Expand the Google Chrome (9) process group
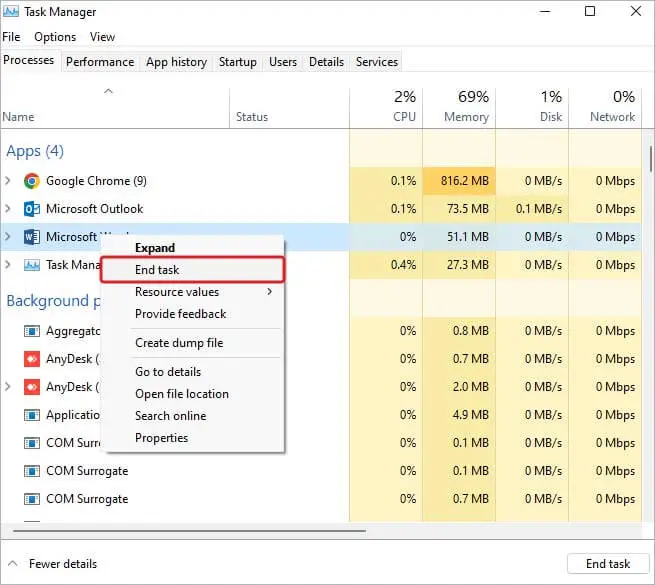This screenshot has height=585, width=655. (8, 181)
